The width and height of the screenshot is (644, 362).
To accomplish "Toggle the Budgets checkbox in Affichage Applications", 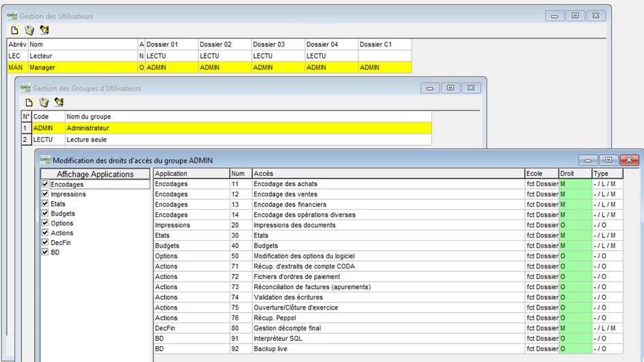I will [x=45, y=213].
